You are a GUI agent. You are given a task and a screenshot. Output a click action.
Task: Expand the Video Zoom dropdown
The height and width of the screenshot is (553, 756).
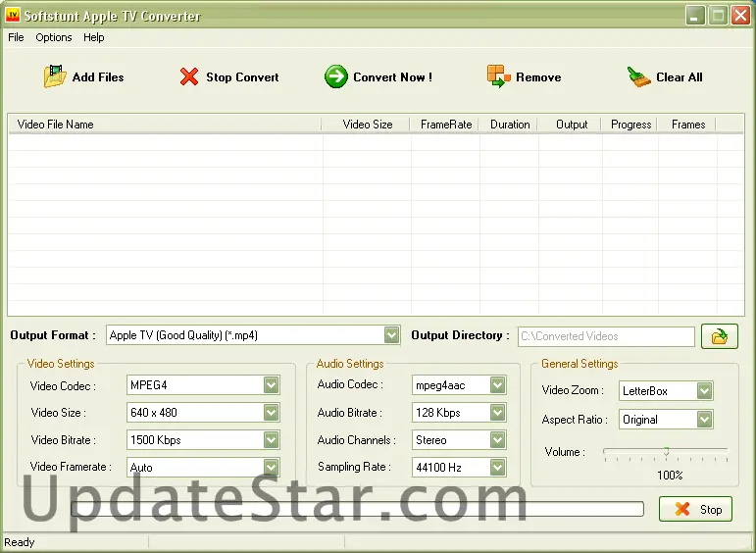click(x=704, y=391)
